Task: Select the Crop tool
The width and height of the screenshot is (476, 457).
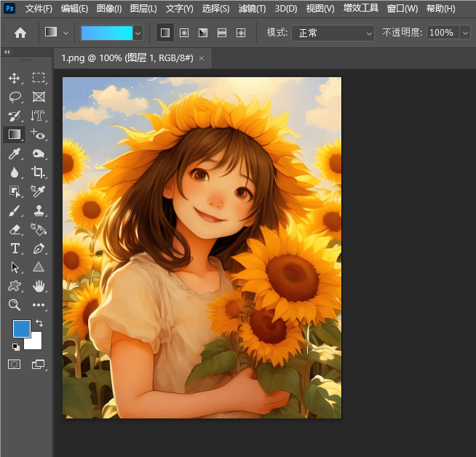Action: (39, 172)
